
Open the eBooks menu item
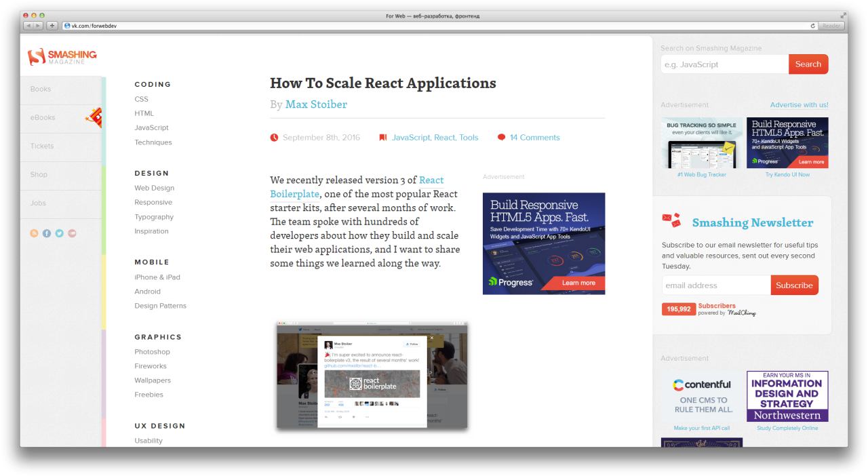[42, 117]
